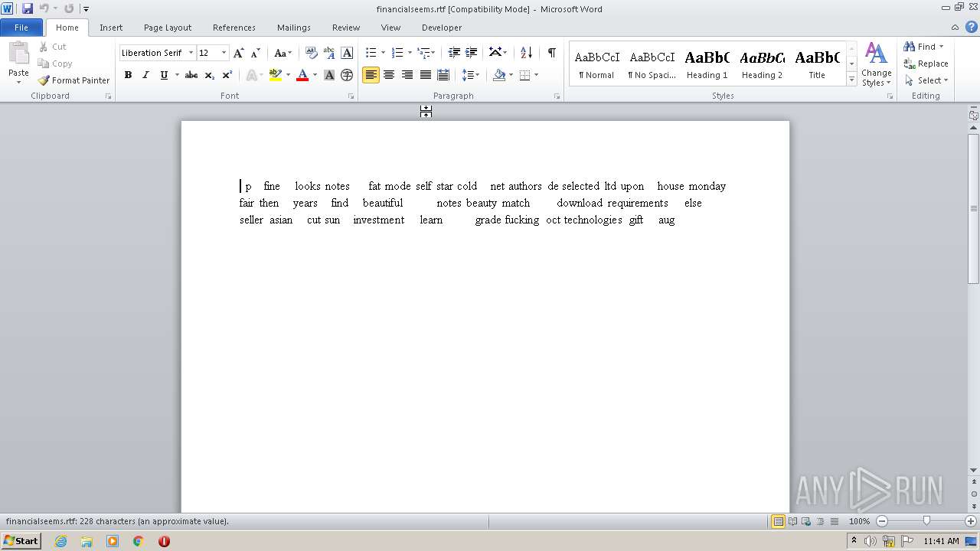Image resolution: width=980 pixels, height=551 pixels.
Task: Apply the Title style
Action: click(x=817, y=64)
